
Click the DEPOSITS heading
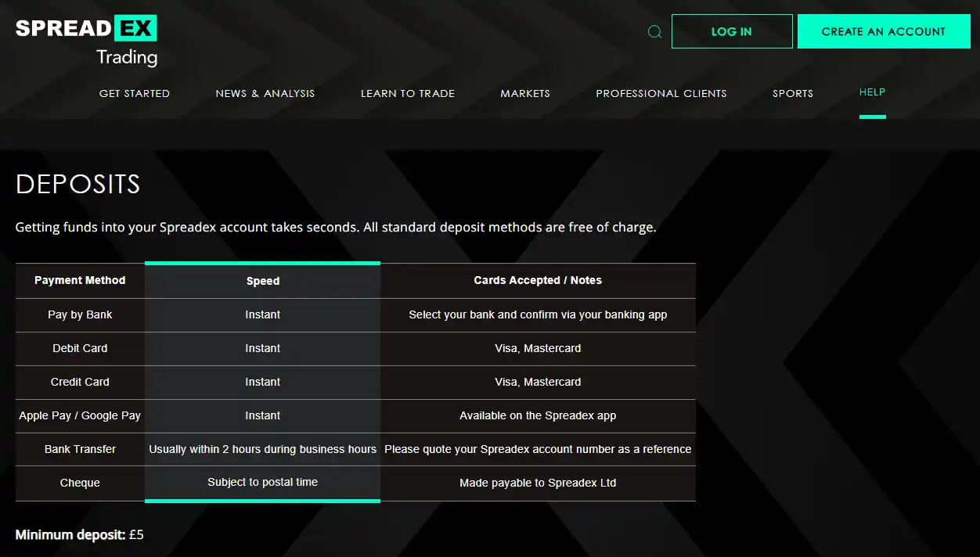pos(78,185)
